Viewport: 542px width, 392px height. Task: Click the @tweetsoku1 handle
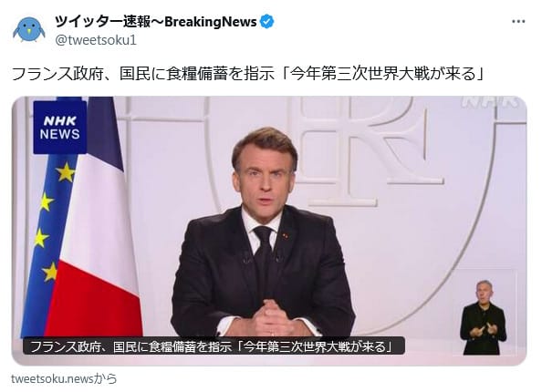click(x=96, y=40)
